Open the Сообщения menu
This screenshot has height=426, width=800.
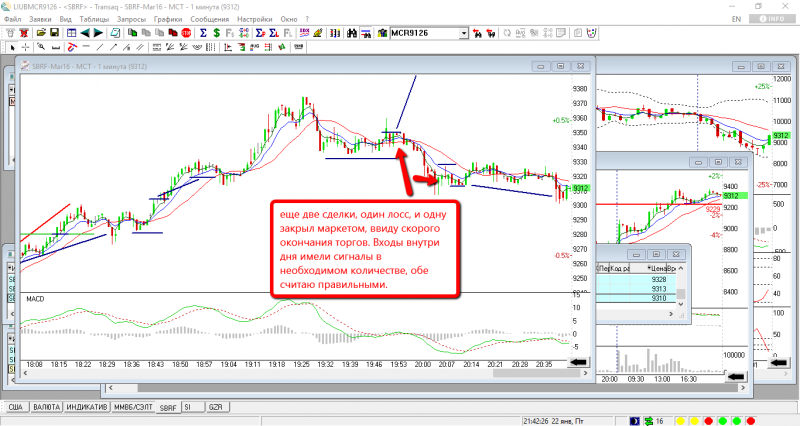pyautogui.click(x=209, y=19)
